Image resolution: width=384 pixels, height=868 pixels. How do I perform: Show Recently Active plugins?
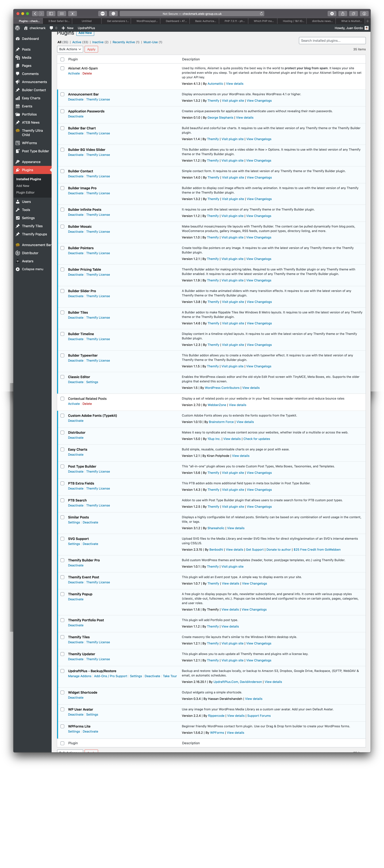point(126,42)
